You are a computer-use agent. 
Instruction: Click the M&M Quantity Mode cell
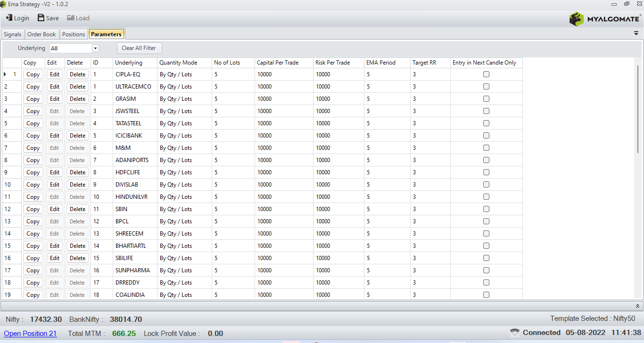(184, 148)
